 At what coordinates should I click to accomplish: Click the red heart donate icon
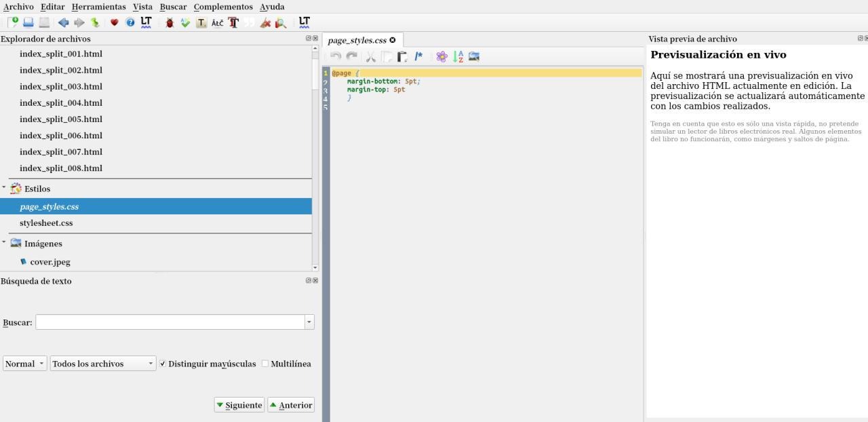[114, 22]
